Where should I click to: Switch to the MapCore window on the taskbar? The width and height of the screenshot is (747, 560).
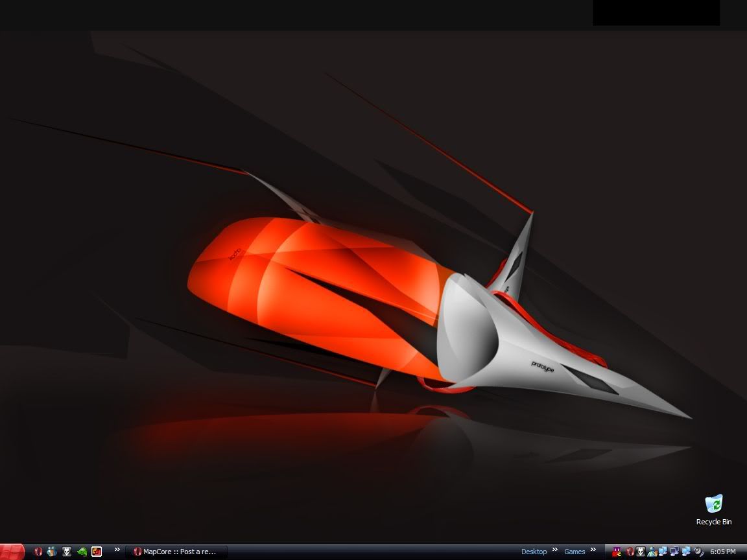pos(175,552)
